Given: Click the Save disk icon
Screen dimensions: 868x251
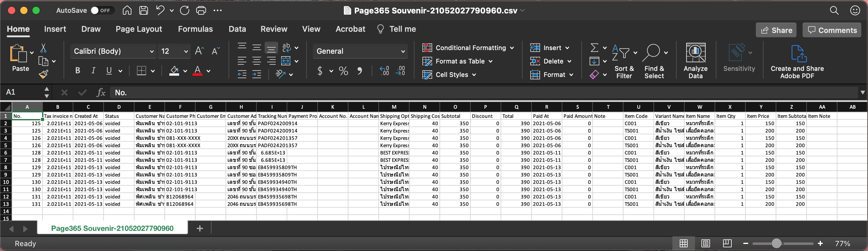Looking at the screenshot, I should coord(144,10).
